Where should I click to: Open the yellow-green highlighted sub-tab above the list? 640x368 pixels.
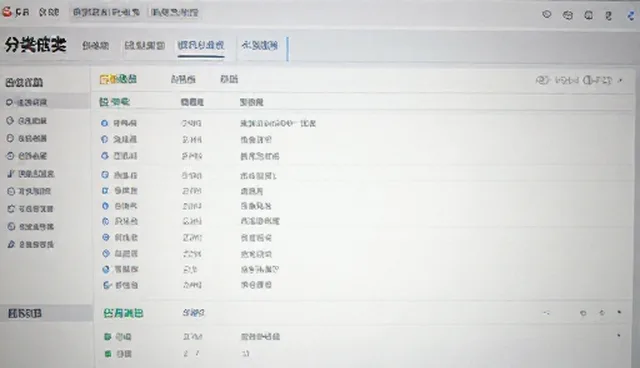(118, 79)
